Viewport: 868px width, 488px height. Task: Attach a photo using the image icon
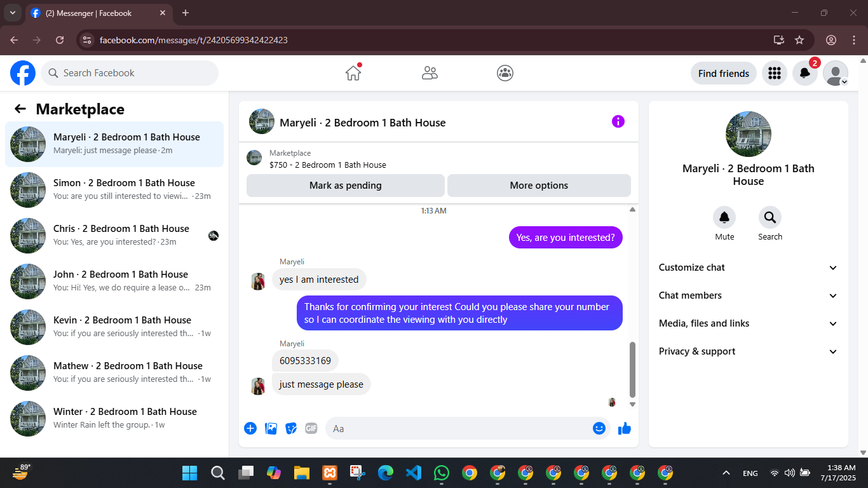point(271,428)
